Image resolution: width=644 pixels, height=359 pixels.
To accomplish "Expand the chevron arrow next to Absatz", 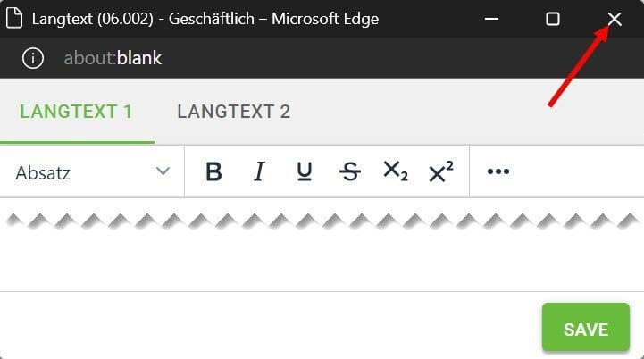I will point(163,171).
